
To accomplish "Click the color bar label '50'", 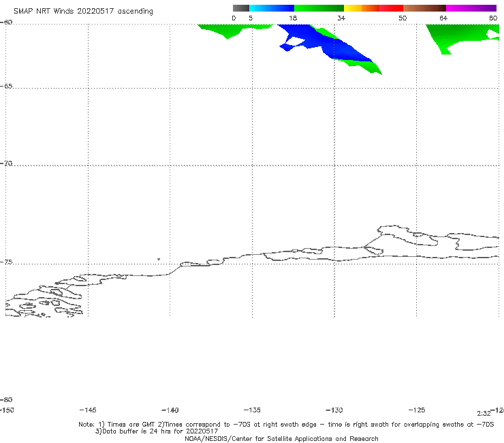I will (403, 18).
